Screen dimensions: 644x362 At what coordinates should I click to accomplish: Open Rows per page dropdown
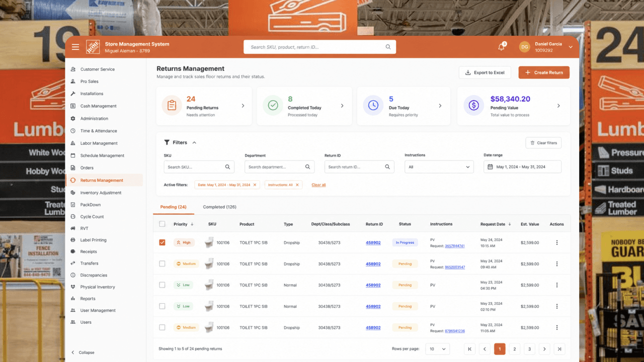point(438,349)
